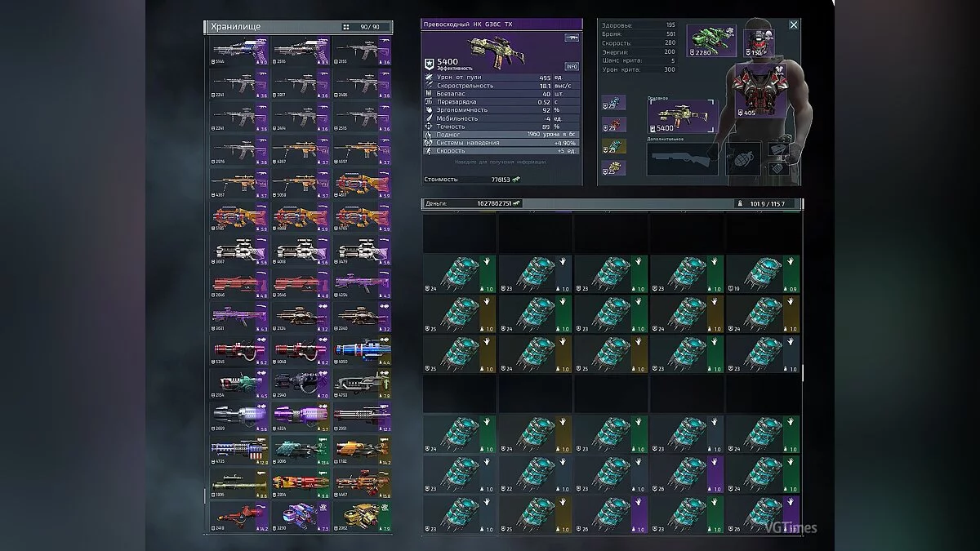
Task: Select the white SMG rated 4018 in storage
Action: pos(301,251)
